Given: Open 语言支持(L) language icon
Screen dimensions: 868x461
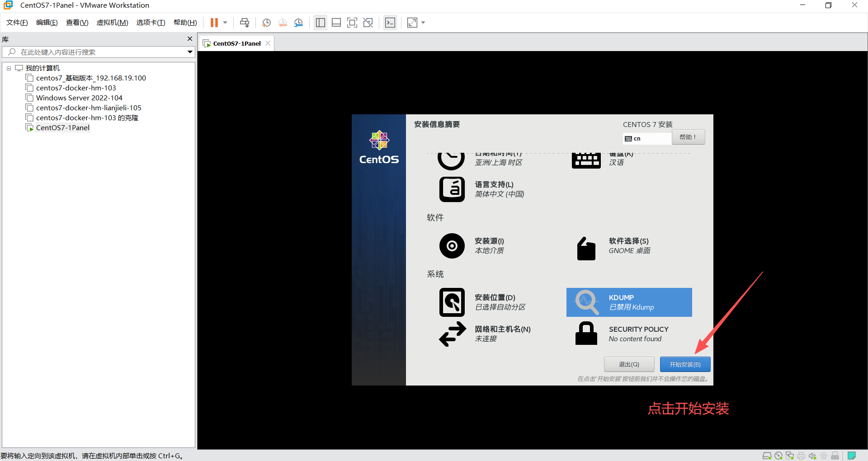Looking at the screenshot, I should pyautogui.click(x=452, y=189).
